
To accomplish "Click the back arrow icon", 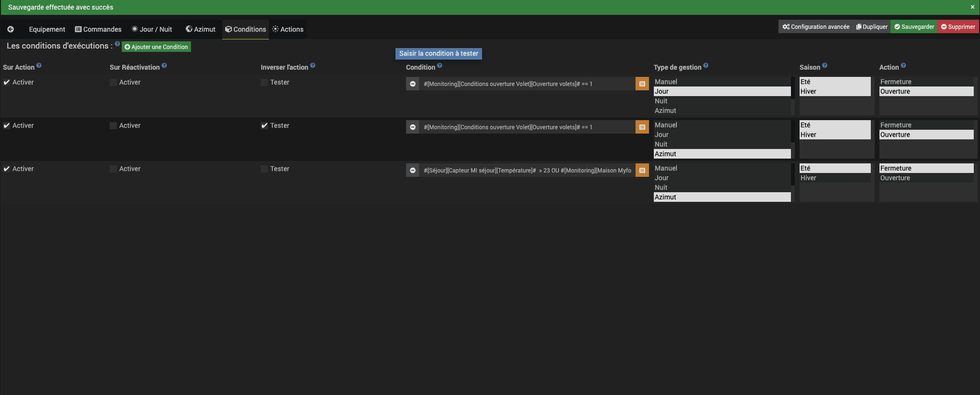I will pos(11,29).
